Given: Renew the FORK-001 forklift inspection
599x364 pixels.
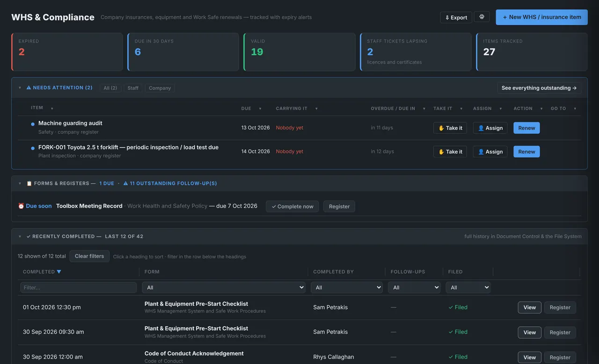Looking at the screenshot, I should click(526, 152).
